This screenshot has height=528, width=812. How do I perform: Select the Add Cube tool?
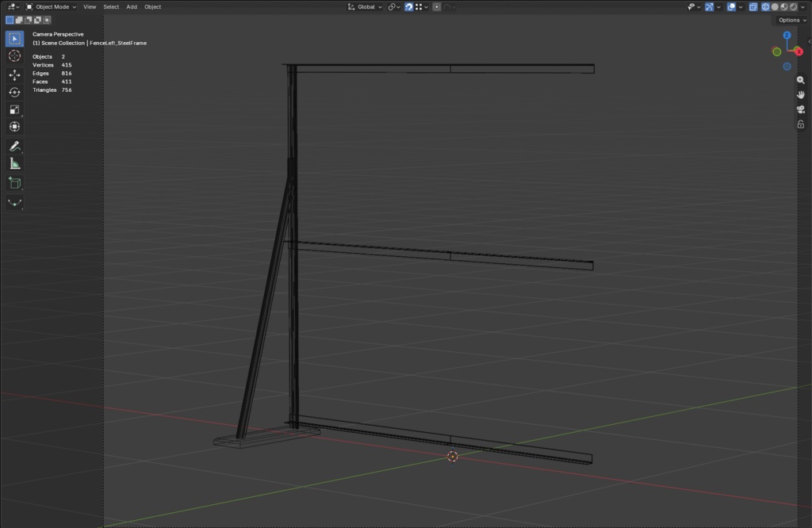14,183
